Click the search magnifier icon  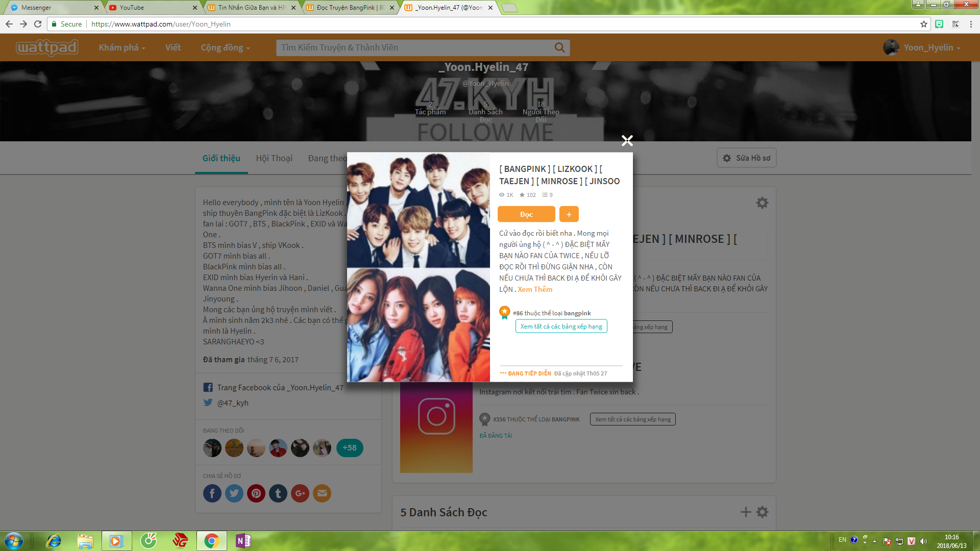[560, 47]
